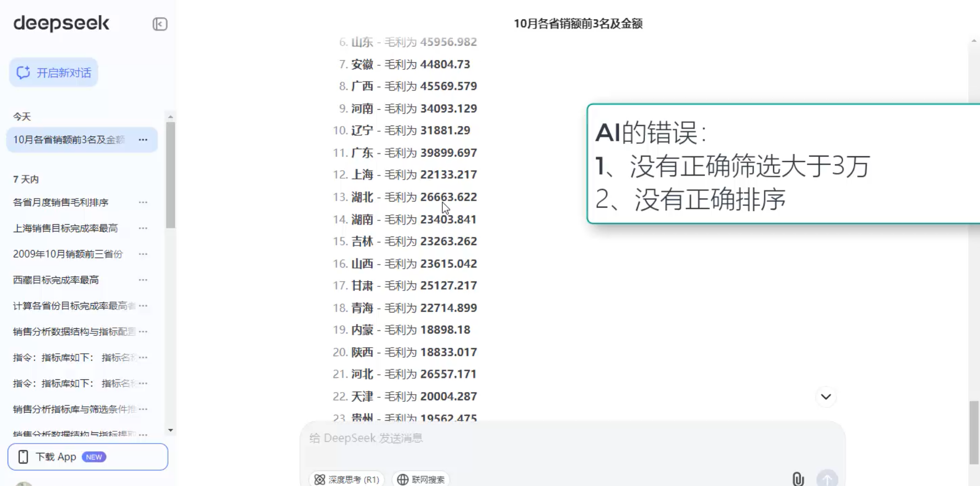Screen dimensions: 980x486
Task: Click the 7 天内 section label
Action: click(26, 179)
